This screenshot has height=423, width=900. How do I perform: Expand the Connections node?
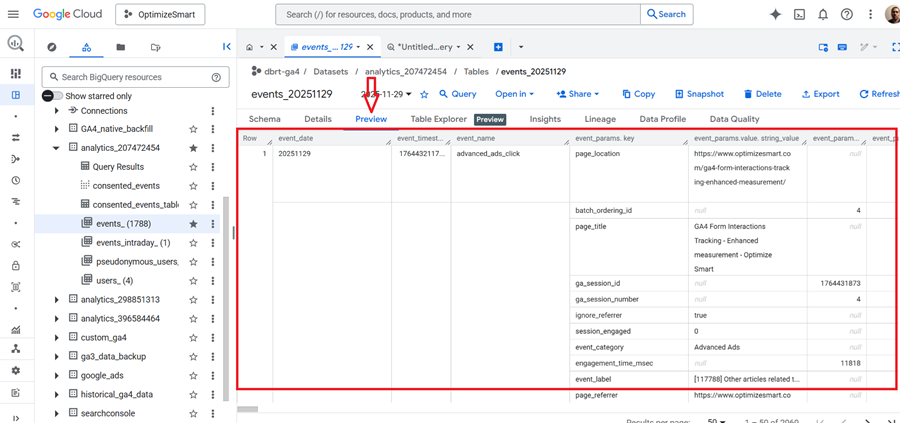click(x=56, y=111)
